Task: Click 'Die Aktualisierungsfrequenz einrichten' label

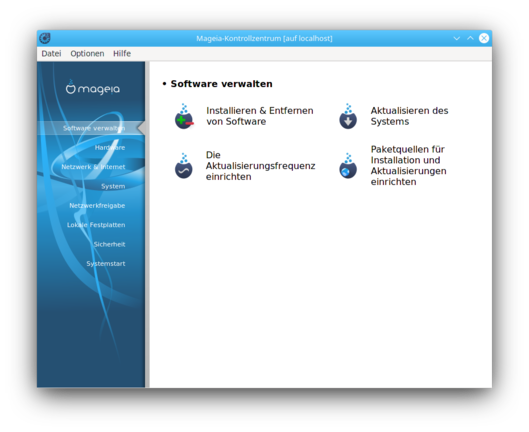Action: (x=260, y=166)
